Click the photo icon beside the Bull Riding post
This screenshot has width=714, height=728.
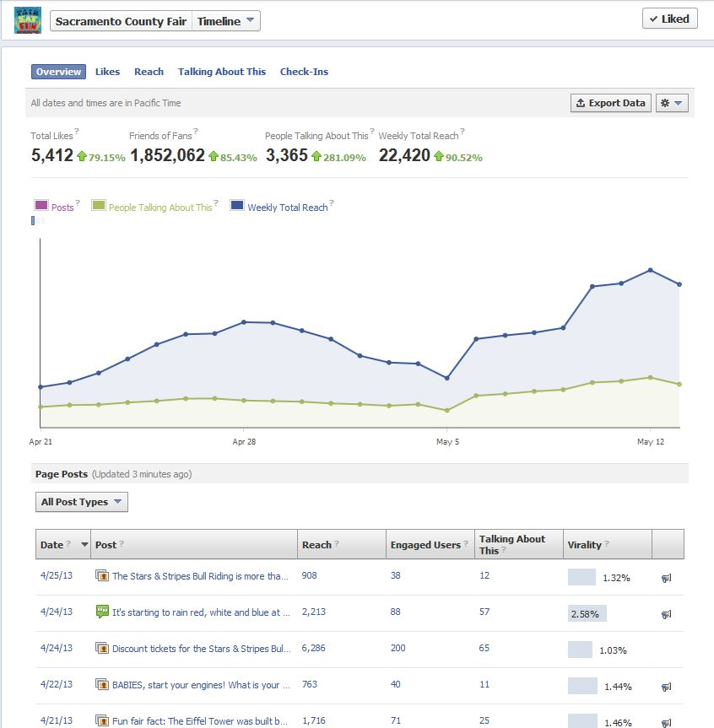point(100,576)
